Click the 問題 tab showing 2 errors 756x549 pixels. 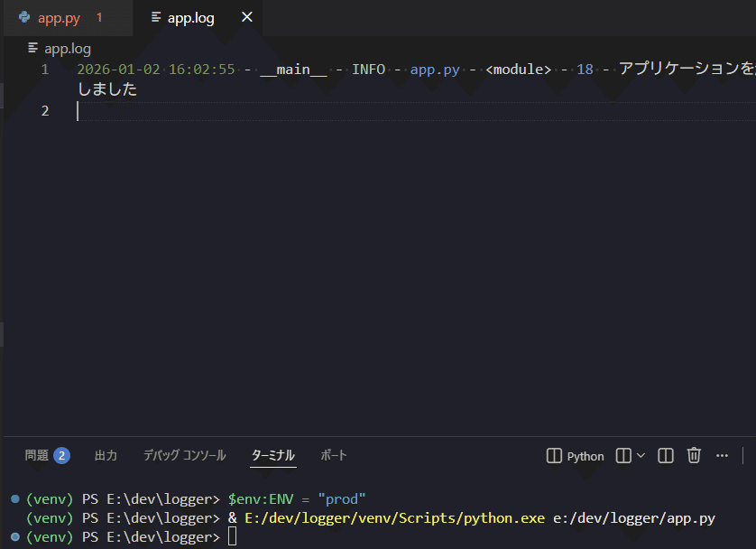tap(47, 455)
